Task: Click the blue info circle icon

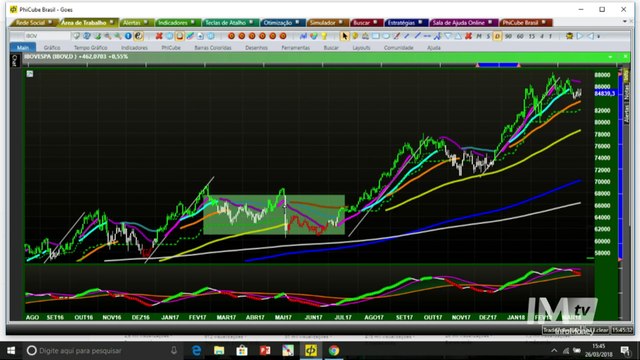Action: click(128, 36)
